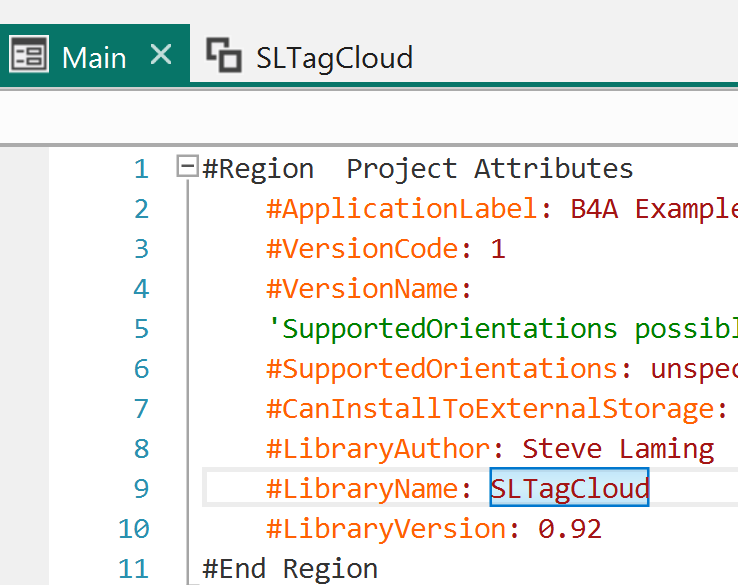Click line number 10 in the gutter

coord(133,529)
